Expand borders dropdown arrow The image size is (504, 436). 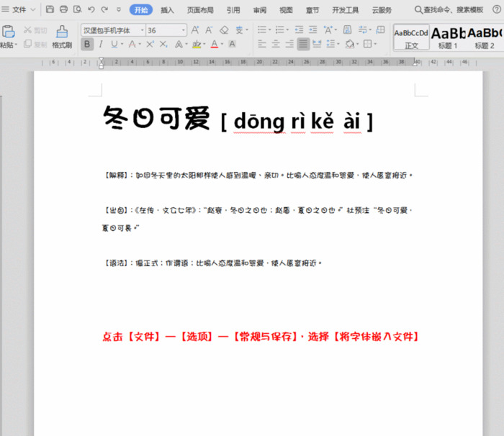coord(375,44)
